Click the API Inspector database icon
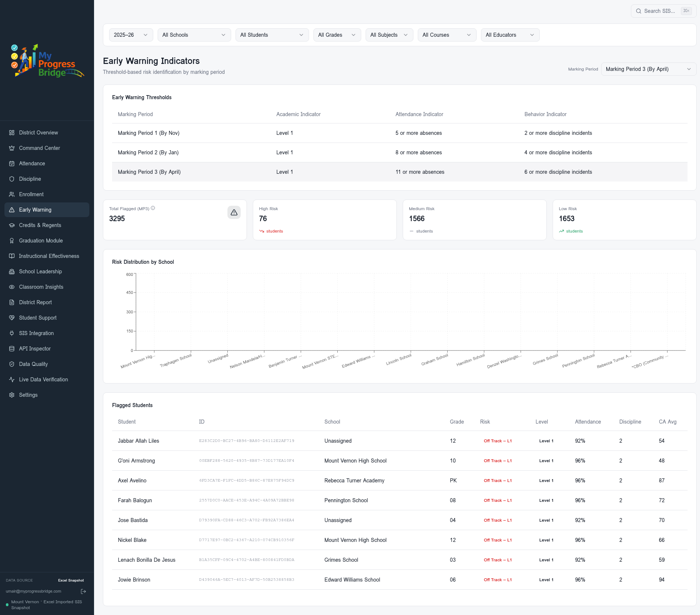This screenshot has height=615, width=700. click(12, 349)
